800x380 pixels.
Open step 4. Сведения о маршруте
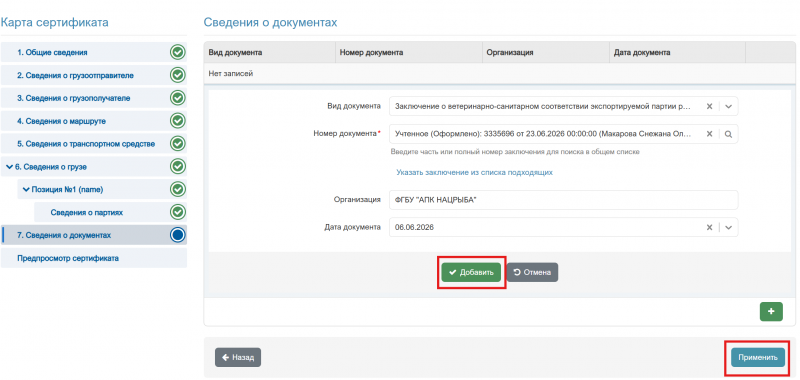coord(94,121)
